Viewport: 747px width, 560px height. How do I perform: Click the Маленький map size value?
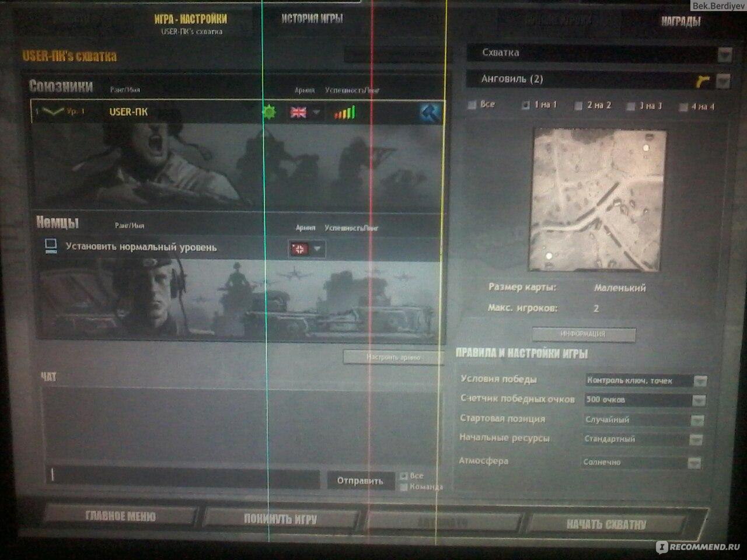pos(620,288)
